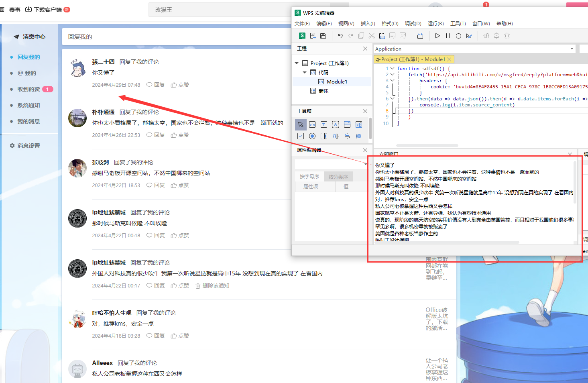Like 朴朴通通's reply with 点赞
Viewport: 588px width, 383px height.
click(x=180, y=135)
